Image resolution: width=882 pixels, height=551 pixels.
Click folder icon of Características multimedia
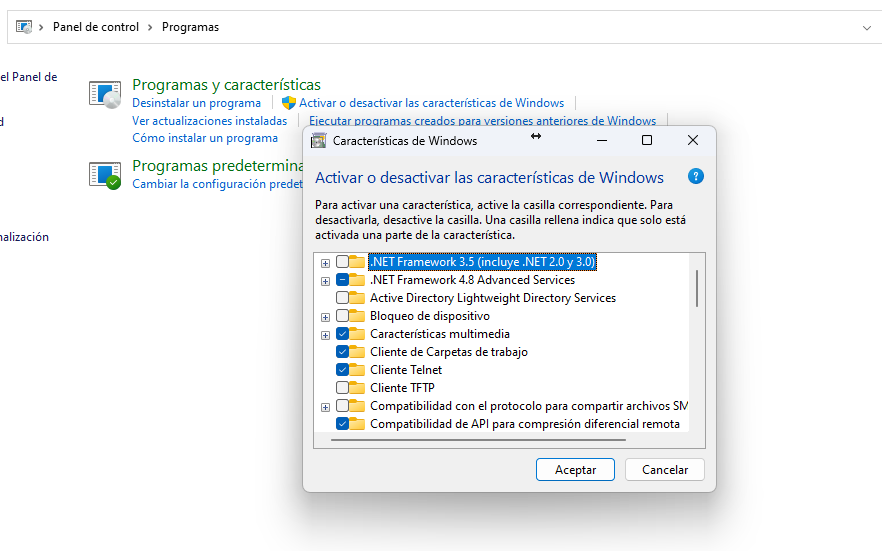[357, 333]
